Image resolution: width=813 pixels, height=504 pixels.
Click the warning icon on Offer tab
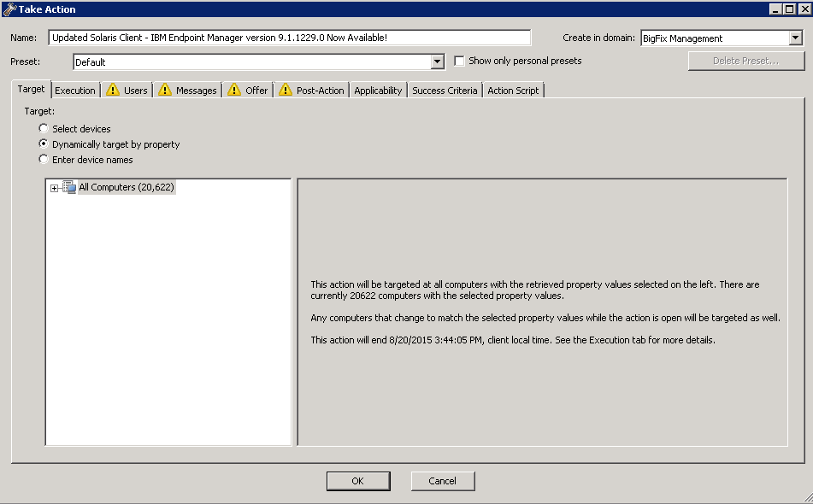[234, 90]
